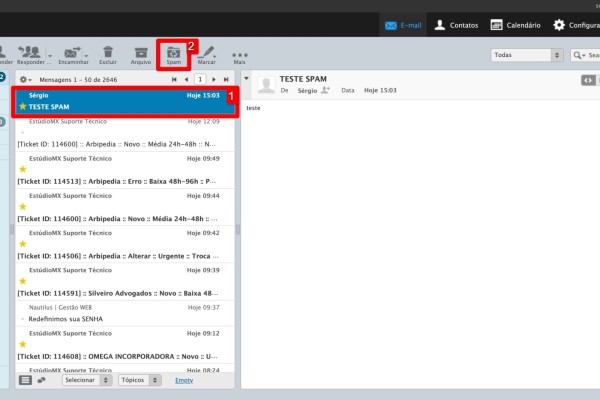Toggle star on the Hoje 09:39 message
600x400 pixels.
(x=23, y=281)
